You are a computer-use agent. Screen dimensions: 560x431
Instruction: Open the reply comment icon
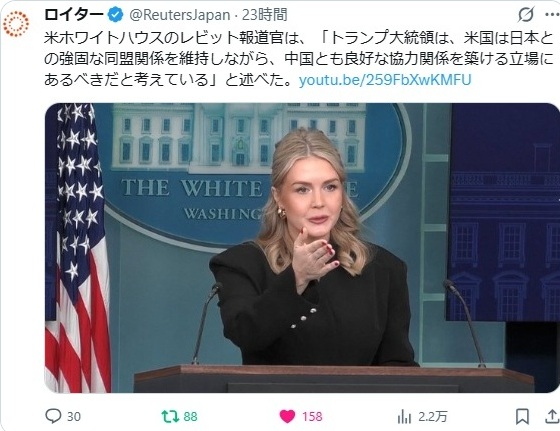pyautogui.click(x=53, y=416)
